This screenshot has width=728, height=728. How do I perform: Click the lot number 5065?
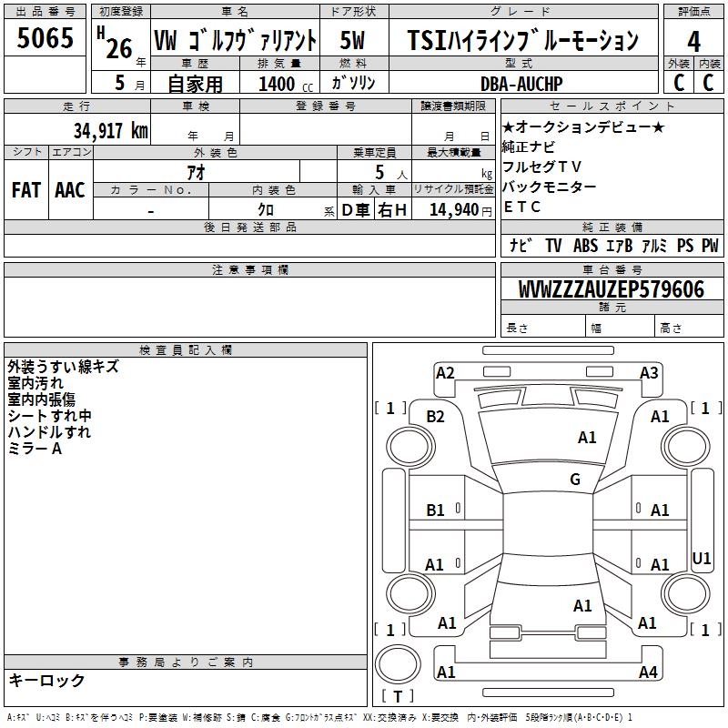[45, 39]
